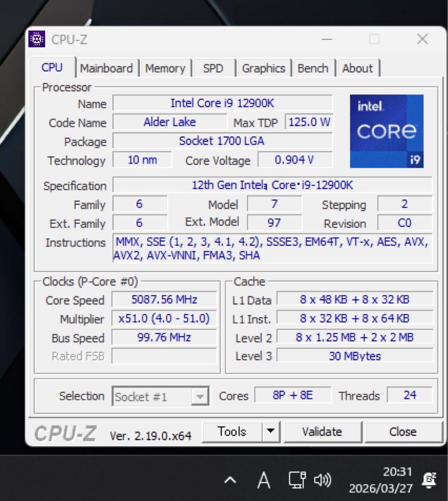The height and width of the screenshot is (501, 448).
Task: Open the taskbar clock showing 20:31
Action: tap(381, 480)
